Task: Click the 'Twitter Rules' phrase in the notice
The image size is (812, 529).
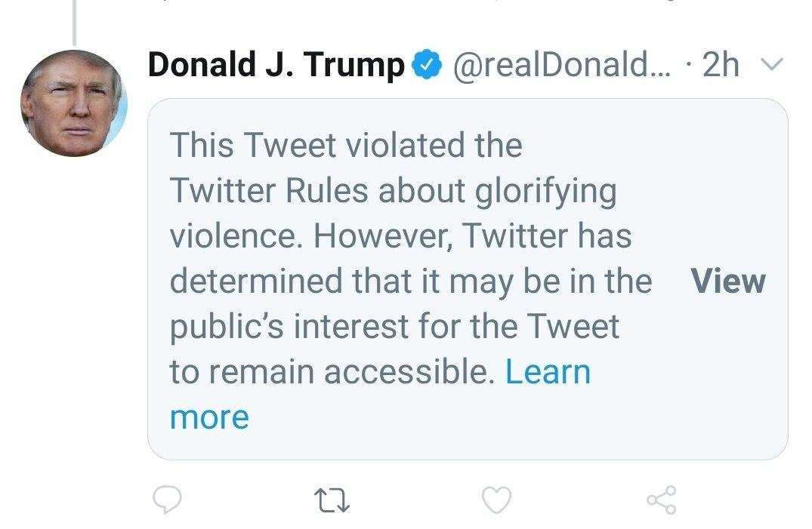Action: click(269, 190)
